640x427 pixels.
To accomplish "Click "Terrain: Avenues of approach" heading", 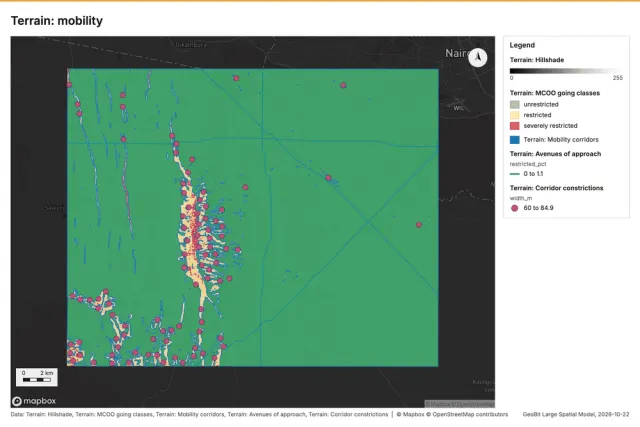I will tap(555, 154).
